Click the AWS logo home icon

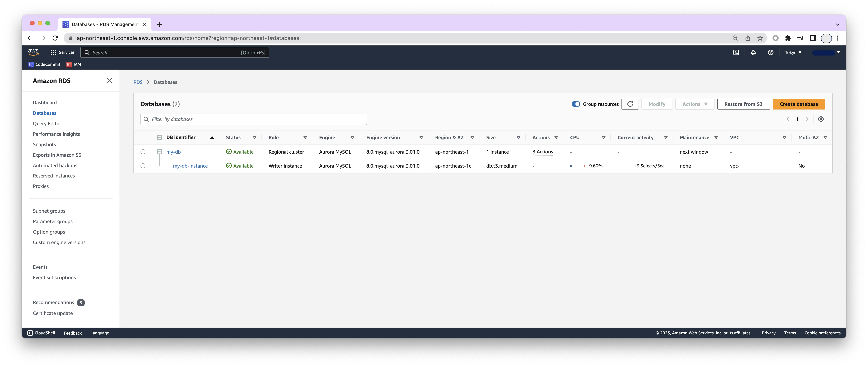(33, 52)
